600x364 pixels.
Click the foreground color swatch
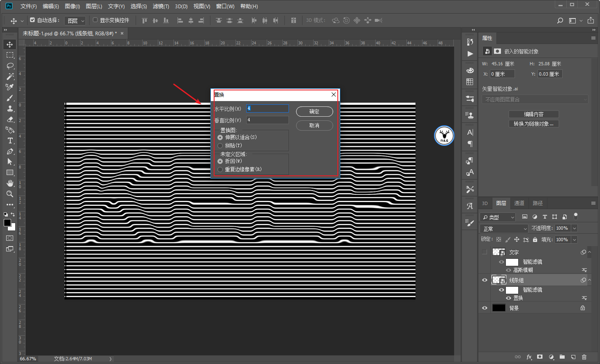click(x=7, y=223)
